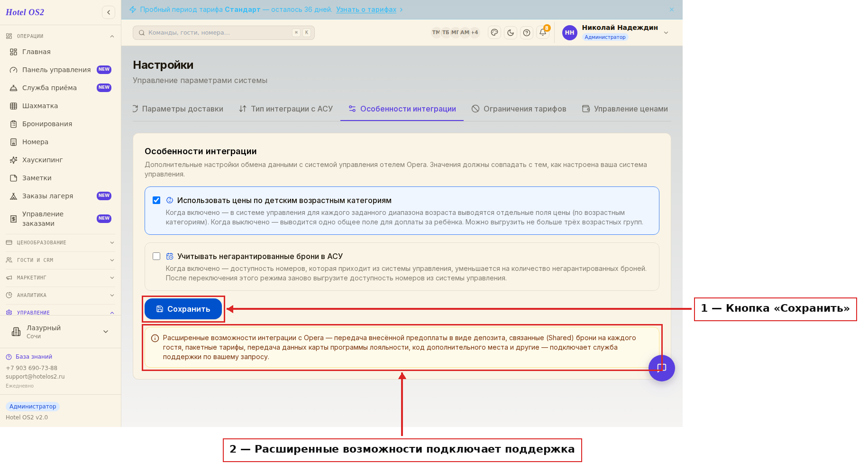The width and height of the screenshot is (868, 473).
Task: Click the Hotel OS2 v2.0 version text
Action: point(27,417)
